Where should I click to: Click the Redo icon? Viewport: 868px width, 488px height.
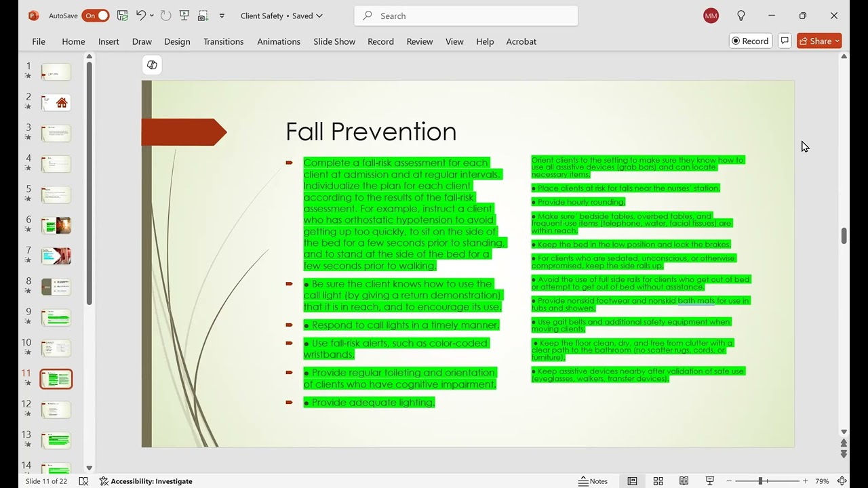click(165, 16)
